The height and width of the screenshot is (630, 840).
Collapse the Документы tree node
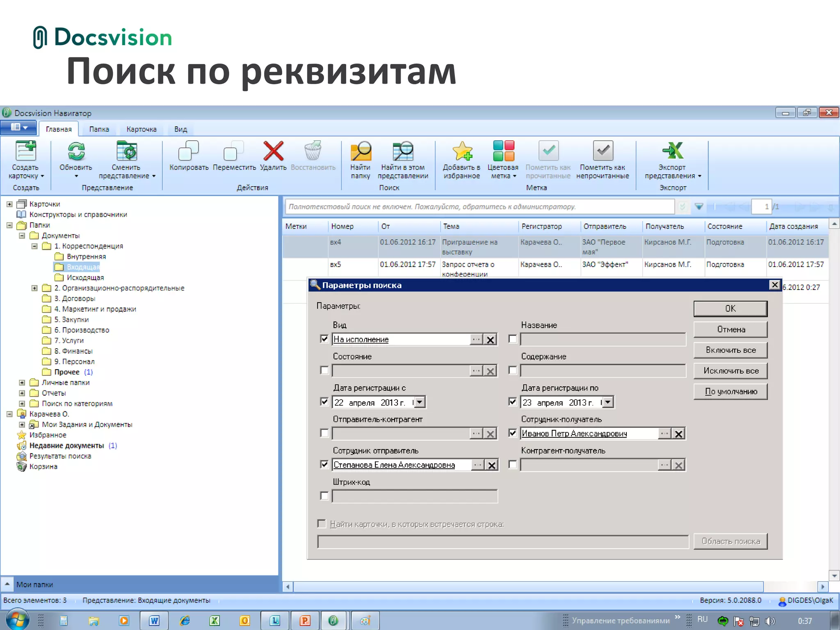[x=22, y=235]
